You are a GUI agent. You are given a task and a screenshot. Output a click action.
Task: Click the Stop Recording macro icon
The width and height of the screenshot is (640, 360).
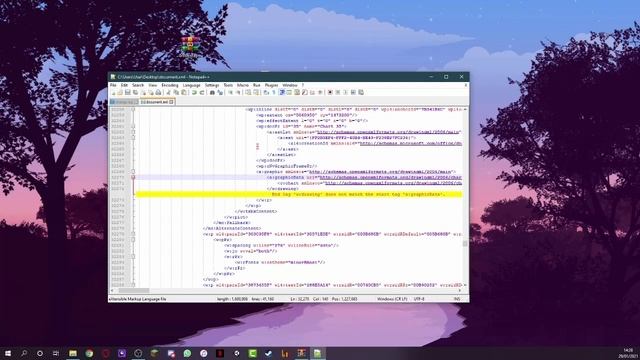(x=338, y=93)
